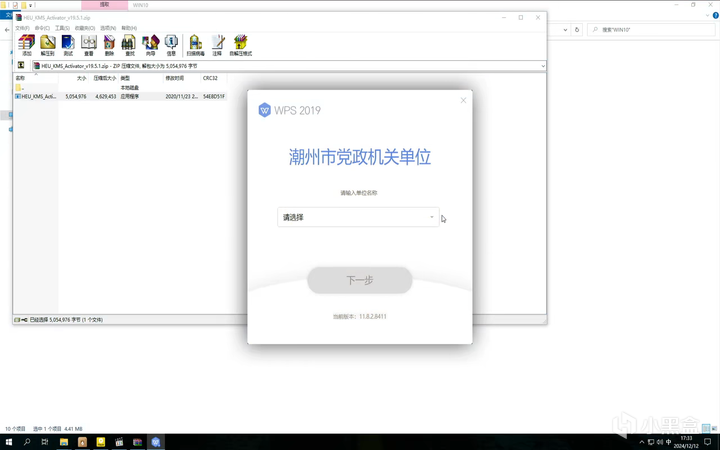Open the notification center icon
The height and width of the screenshot is (450, 720).
point(709,442)
